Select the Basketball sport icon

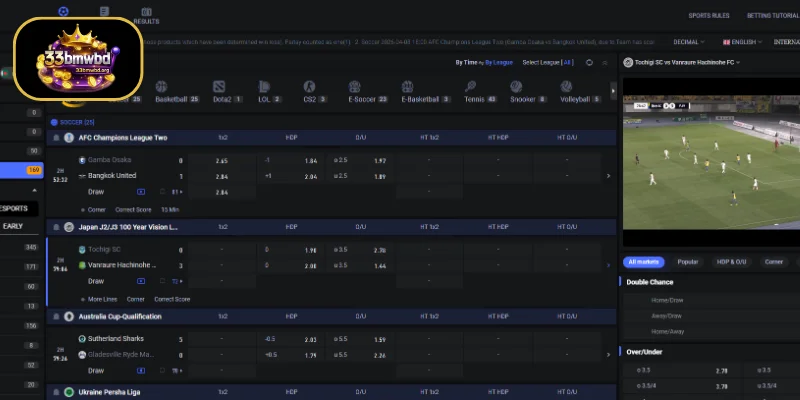click(x=161, y=86)
